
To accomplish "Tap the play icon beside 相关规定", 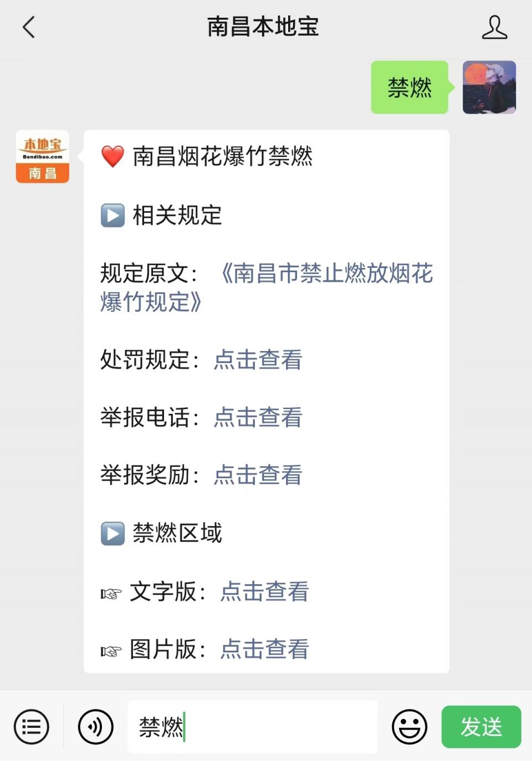I will [112, 216].
